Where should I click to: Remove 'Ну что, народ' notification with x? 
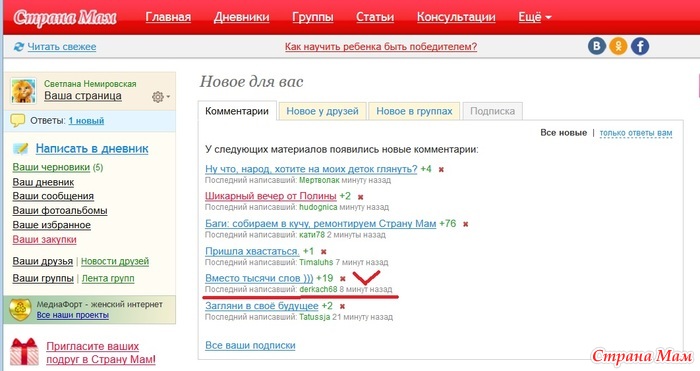point(441,170)
